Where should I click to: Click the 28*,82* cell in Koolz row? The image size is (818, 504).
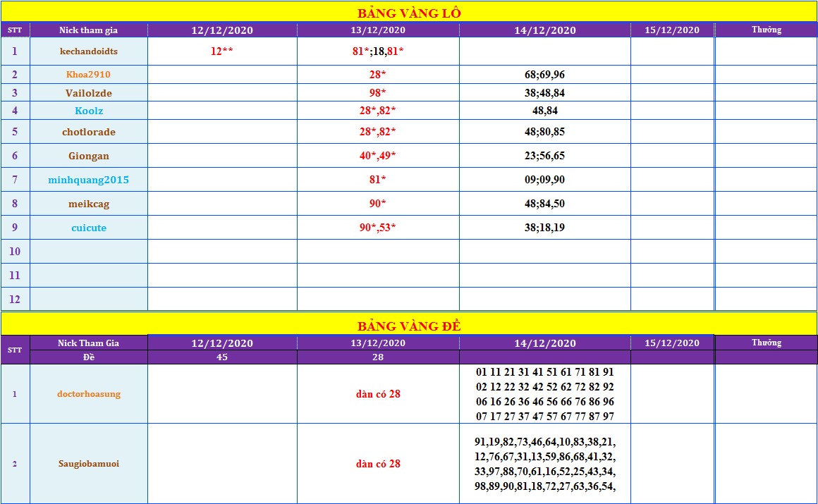point(378,111)
